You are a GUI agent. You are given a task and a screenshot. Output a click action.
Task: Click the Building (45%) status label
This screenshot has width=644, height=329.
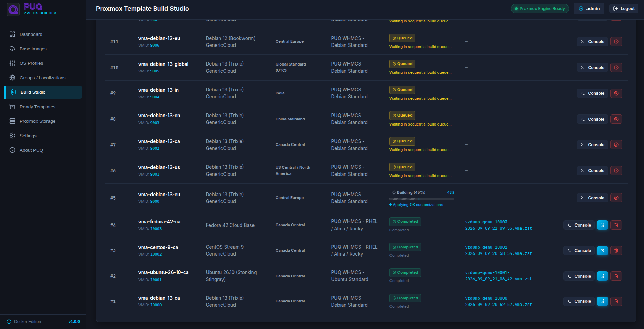click(x=408, y=192)
